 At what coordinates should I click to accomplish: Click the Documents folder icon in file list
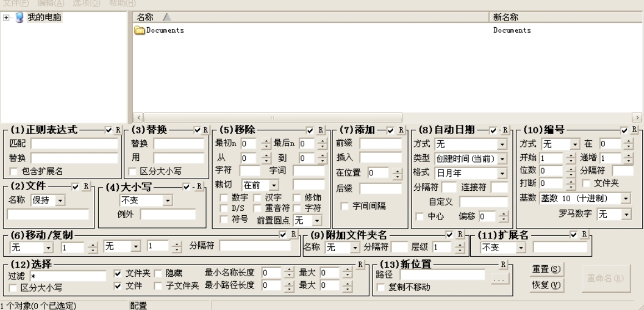click(140, 30)
